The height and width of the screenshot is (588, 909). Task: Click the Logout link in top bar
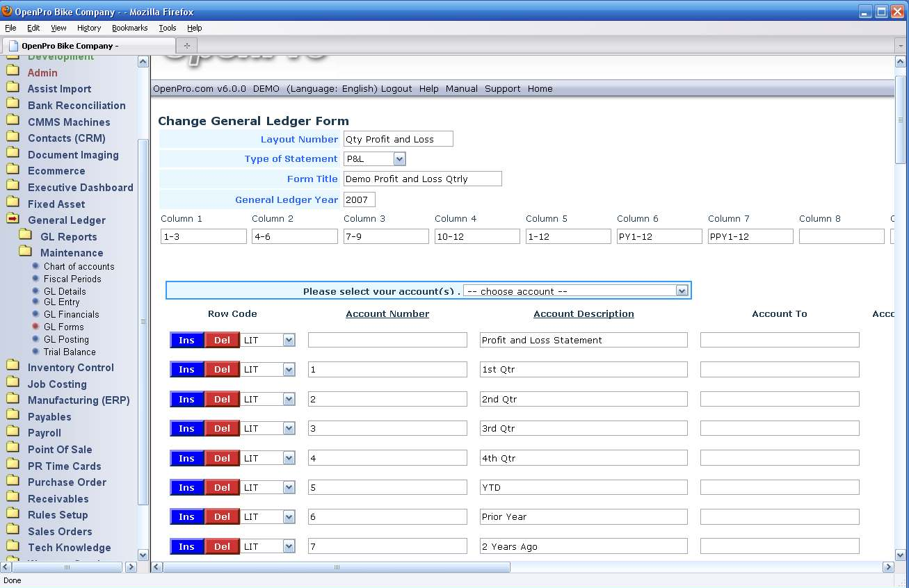(396, 89)
